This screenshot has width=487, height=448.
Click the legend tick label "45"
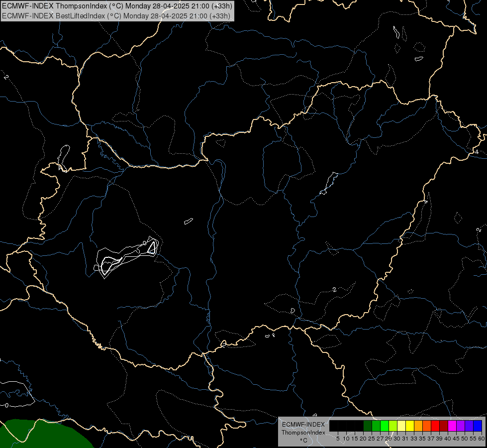[x=456, y=439]
